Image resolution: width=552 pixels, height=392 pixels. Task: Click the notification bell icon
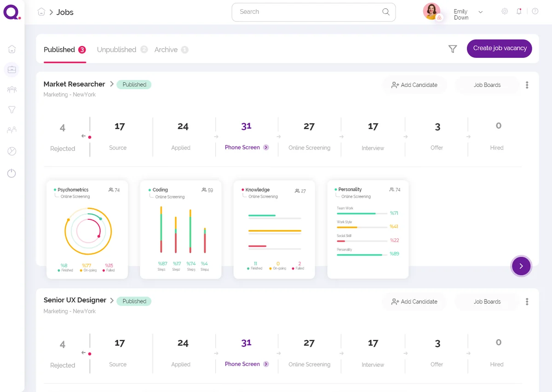pos(519,11)
